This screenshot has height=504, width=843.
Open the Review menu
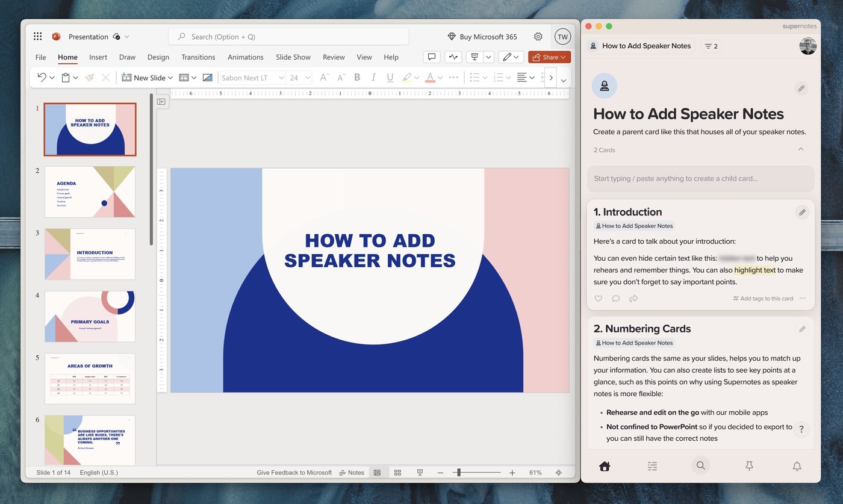pyautogui.click(x=334, y=57)
